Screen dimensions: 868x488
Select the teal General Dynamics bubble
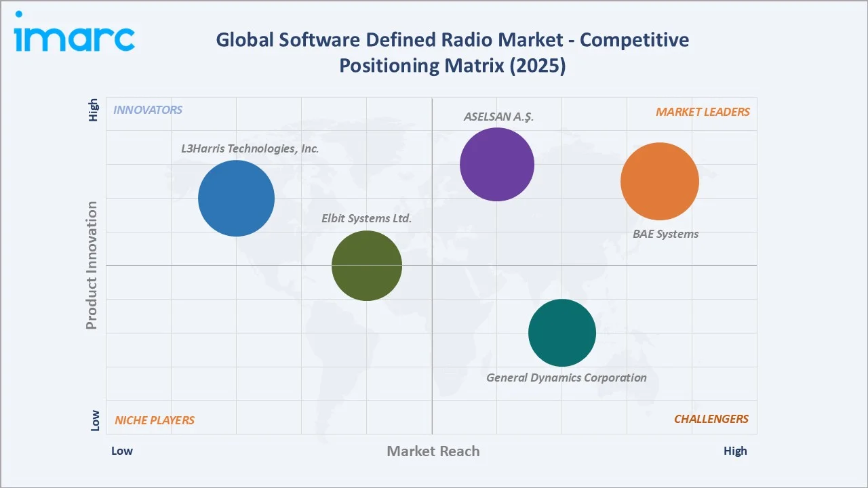pyautogui.click(x=562, y=333)
